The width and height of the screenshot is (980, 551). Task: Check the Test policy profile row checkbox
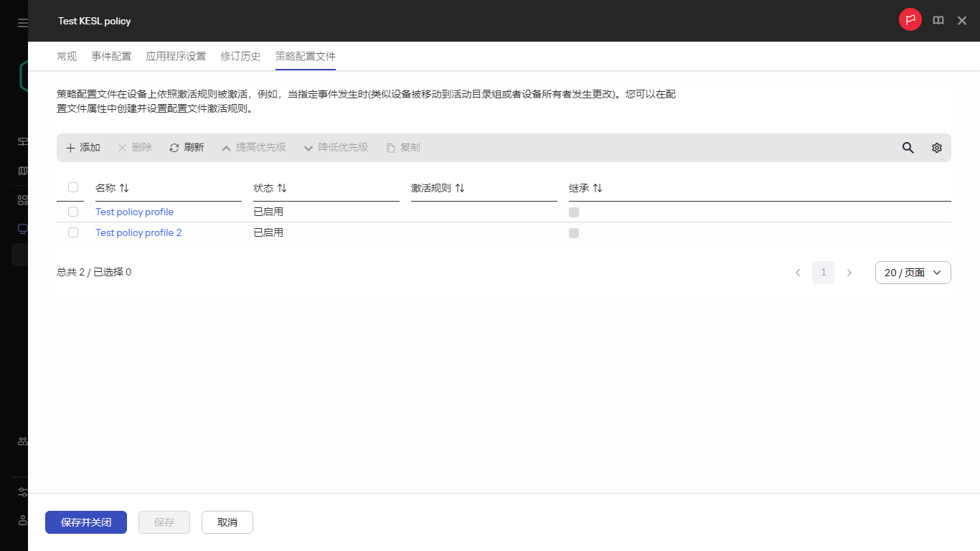[x=72, y=212]
